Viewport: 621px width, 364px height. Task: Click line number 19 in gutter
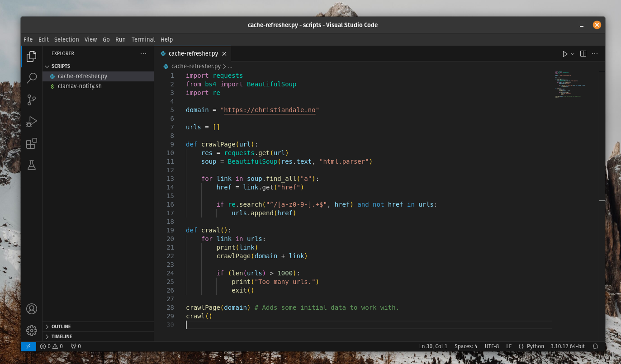click(x=171, y=230)
